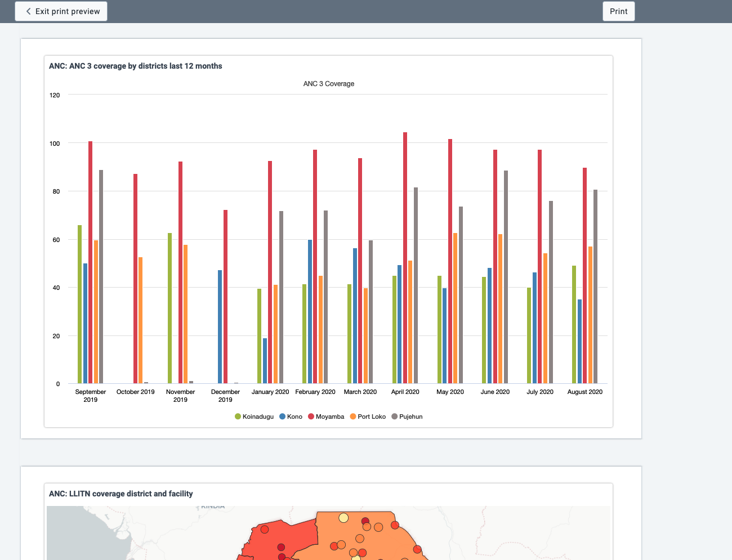Image resolution: width=732 pixels, height=560 pixels.
Task: Click the 'ANC 3 Coverage' chart title
Action: coord(329,84)
